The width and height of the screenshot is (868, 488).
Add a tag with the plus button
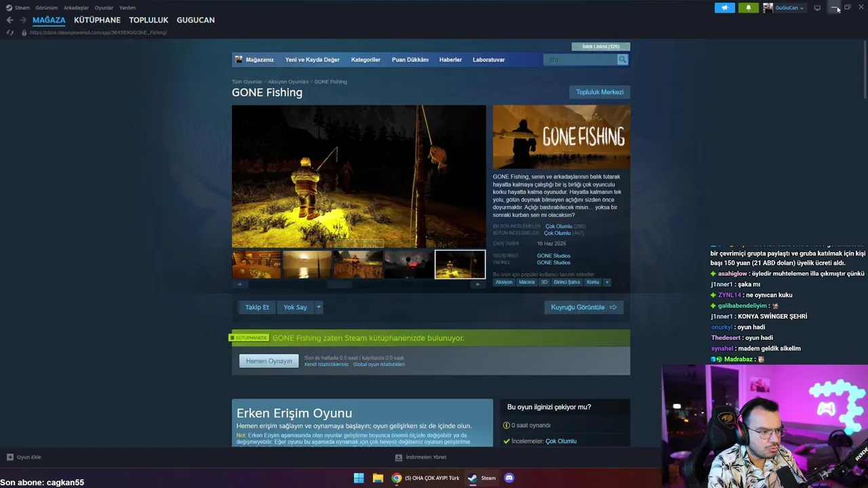click(x=607, y=282)
